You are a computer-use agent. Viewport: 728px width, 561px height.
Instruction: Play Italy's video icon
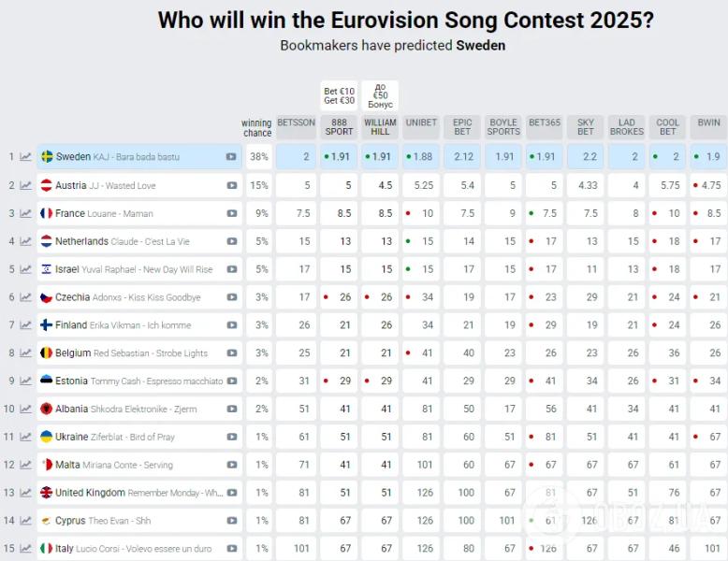click(232, 549)
